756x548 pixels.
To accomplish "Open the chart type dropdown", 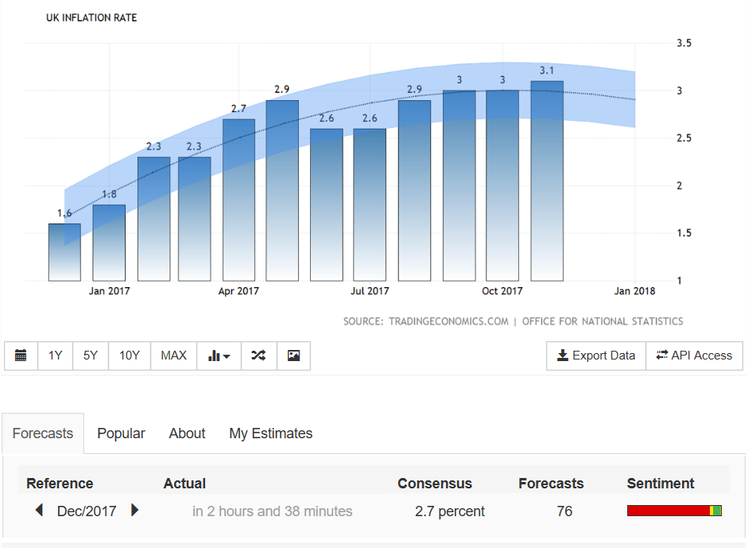I will (219, 356).
